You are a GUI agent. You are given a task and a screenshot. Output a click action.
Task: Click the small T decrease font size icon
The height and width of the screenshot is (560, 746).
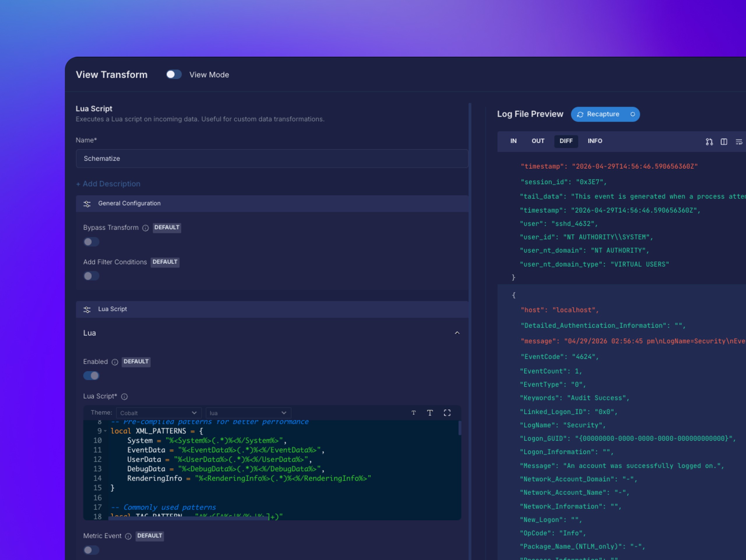414,413
